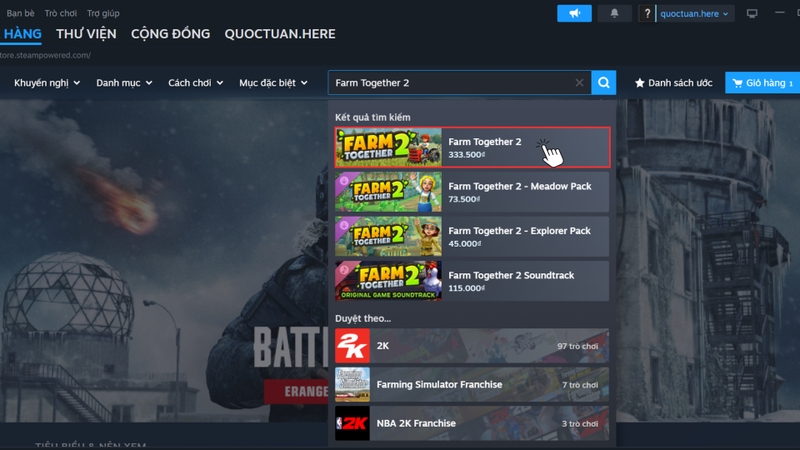Click the Farm Together 2 game thumbnail
Screen dimensions: 800x450
pos(388,147)
